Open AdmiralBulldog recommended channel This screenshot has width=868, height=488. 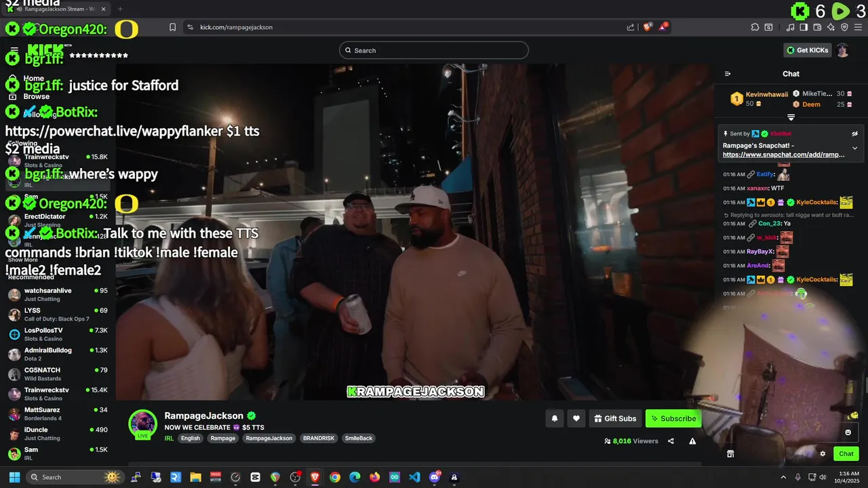58,354
